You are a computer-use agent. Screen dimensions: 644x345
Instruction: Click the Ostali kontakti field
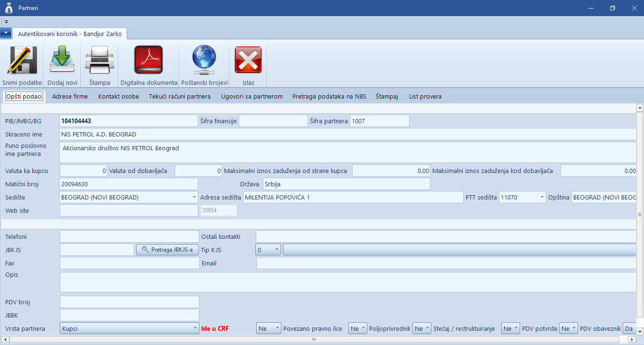pos(446,236)
